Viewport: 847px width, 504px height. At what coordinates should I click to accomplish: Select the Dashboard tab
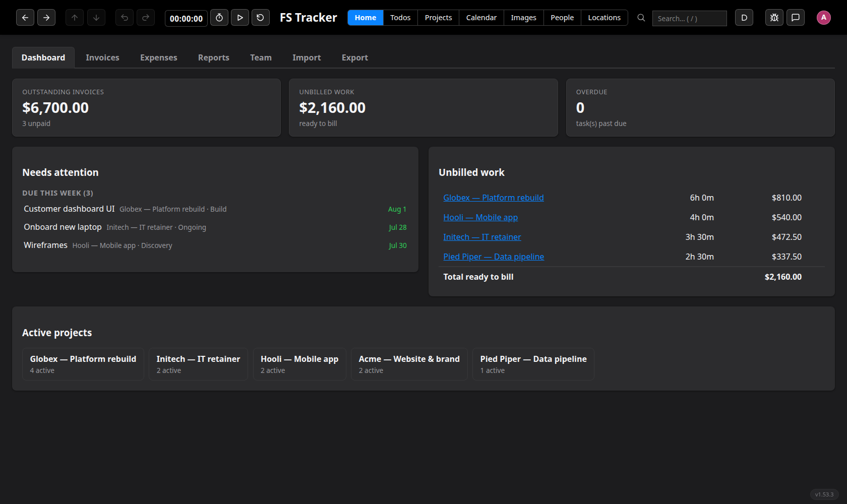[x=43, y=57]
